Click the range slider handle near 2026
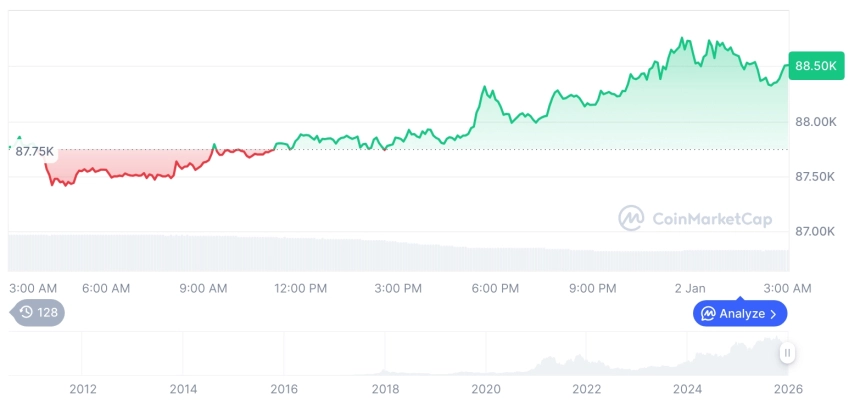 click(788, 353)
